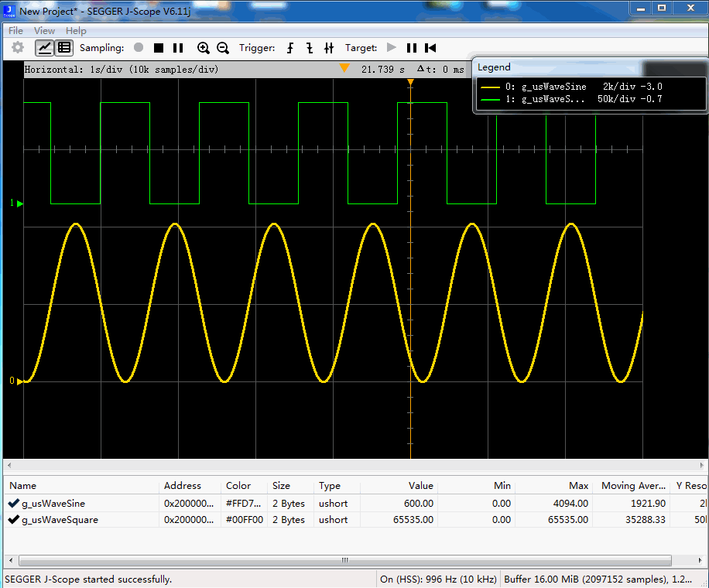Uncheck g_usWaveSquare variable

[x=13, y=519]
